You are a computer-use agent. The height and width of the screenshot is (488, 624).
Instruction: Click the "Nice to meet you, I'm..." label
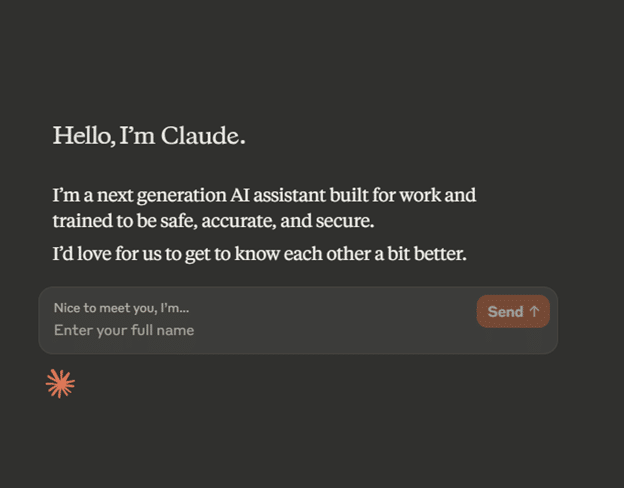(121, 308)
